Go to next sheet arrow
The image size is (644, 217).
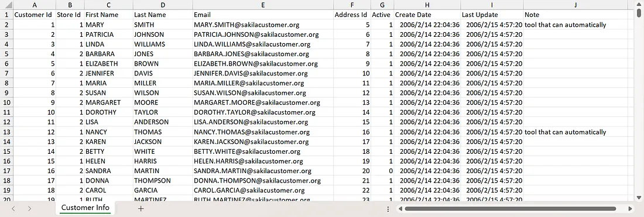pyautogui.click(x=29, y=208)
